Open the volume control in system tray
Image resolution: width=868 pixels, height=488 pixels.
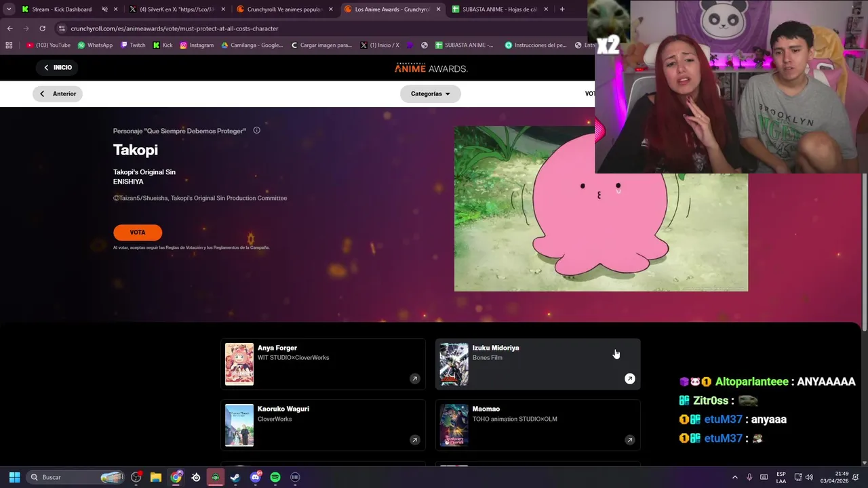[809, 477]
